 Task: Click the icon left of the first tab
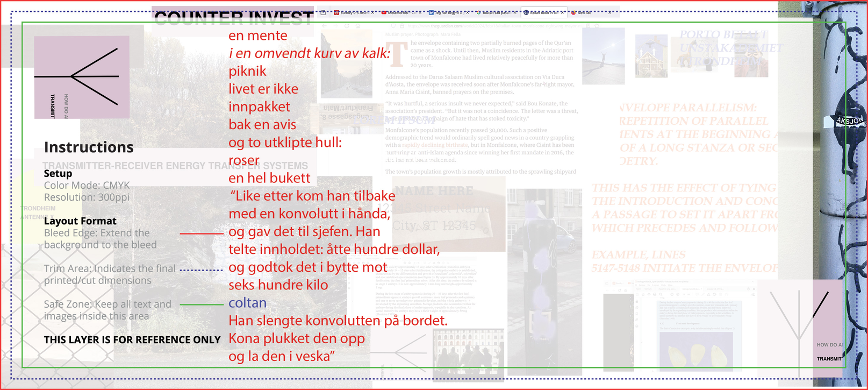tap(323, 12)
